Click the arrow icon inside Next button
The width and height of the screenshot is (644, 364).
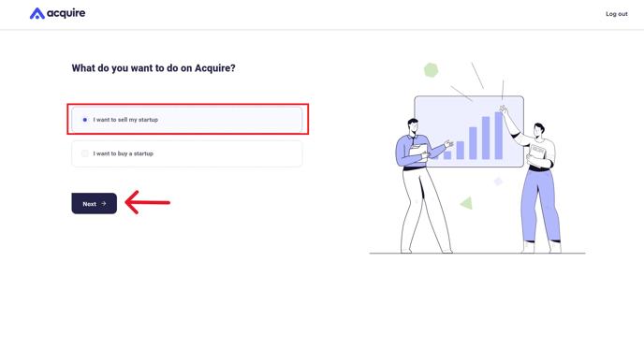104,204
